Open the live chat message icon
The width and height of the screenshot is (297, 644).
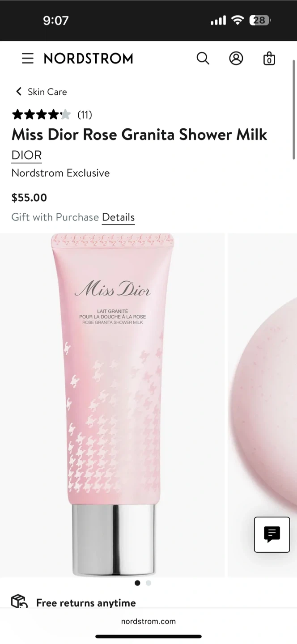click(272, 534)
